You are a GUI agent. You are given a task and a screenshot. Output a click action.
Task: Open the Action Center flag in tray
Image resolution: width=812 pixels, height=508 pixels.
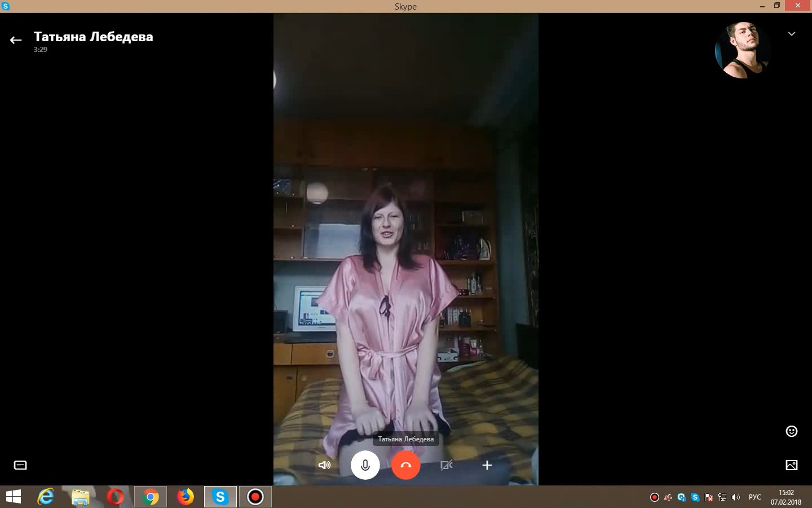point(709,497)
